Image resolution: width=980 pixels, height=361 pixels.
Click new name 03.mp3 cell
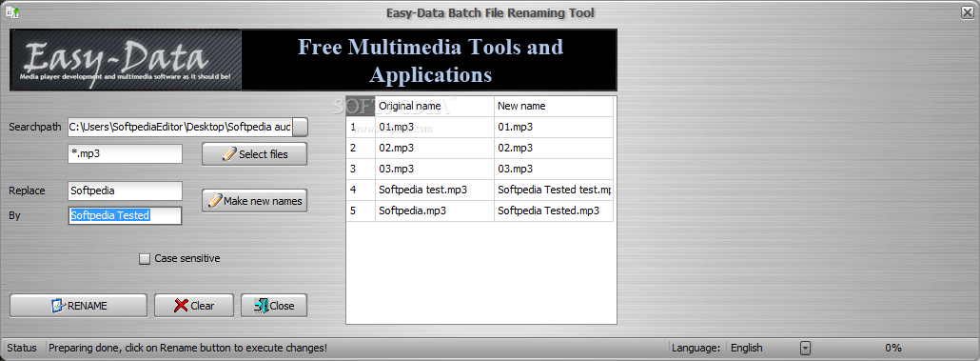pos(554,169)
